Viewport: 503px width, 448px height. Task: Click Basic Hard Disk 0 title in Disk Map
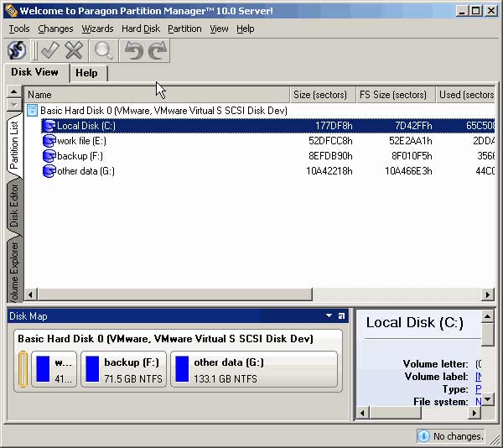coord(165,339)
